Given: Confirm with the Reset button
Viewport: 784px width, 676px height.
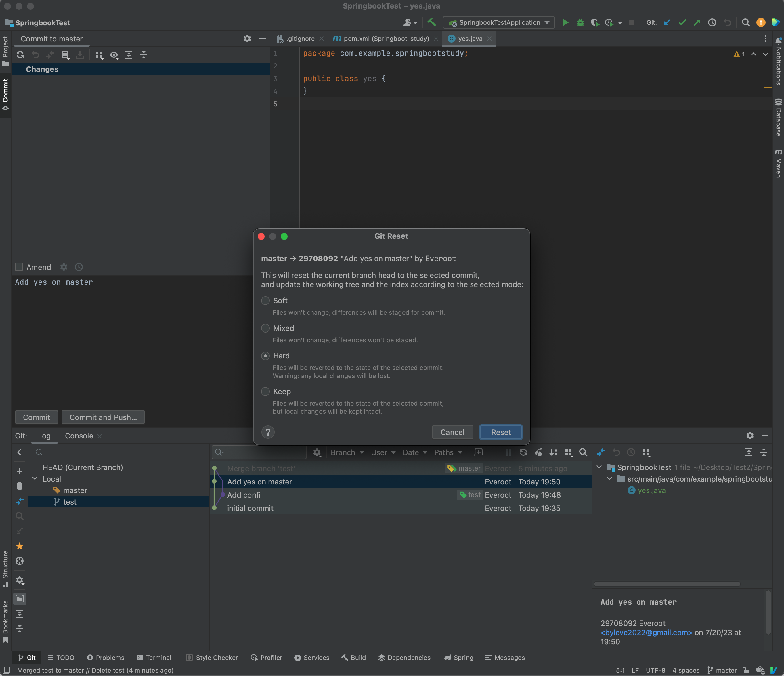Looking at the screenshot, I should click(x=501, y=432).
